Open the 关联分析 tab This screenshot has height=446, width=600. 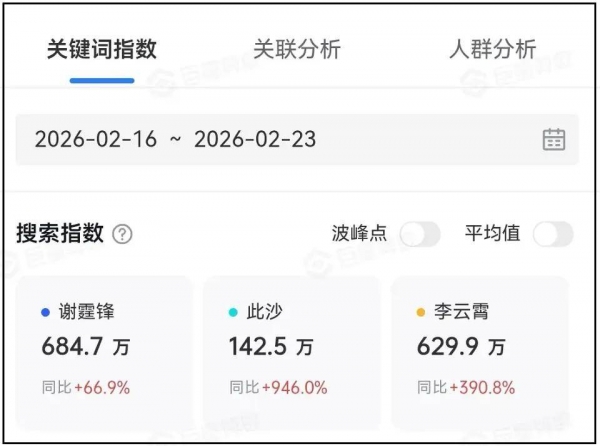click(297, 49)
